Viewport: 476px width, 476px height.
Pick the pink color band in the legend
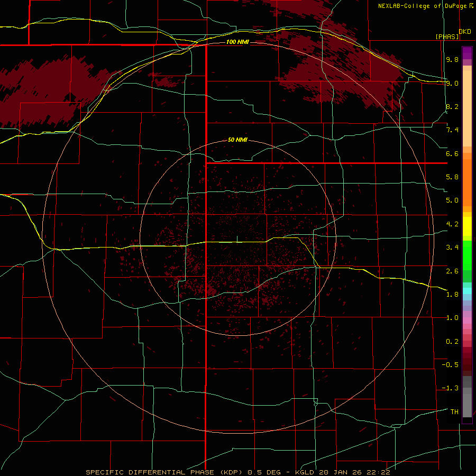pos(467,321)
